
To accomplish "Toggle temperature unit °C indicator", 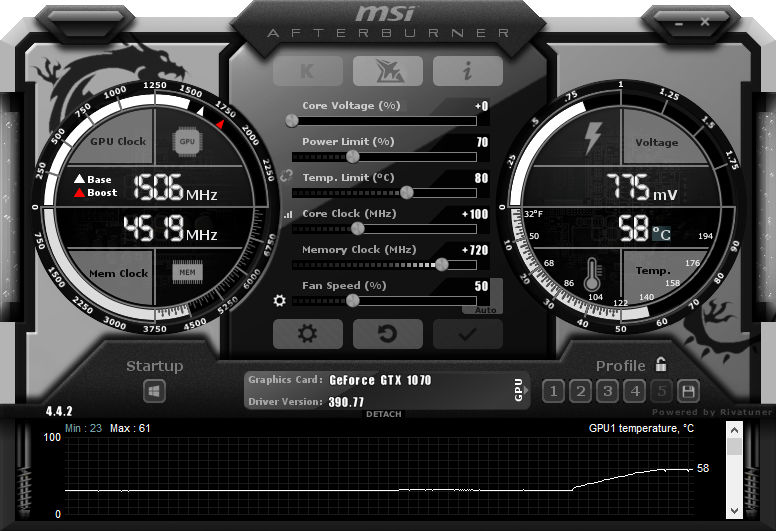I will point(661,234).
